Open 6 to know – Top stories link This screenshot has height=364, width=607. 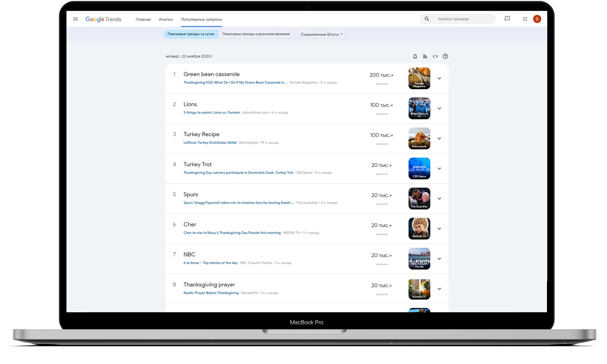pos(211,263)
